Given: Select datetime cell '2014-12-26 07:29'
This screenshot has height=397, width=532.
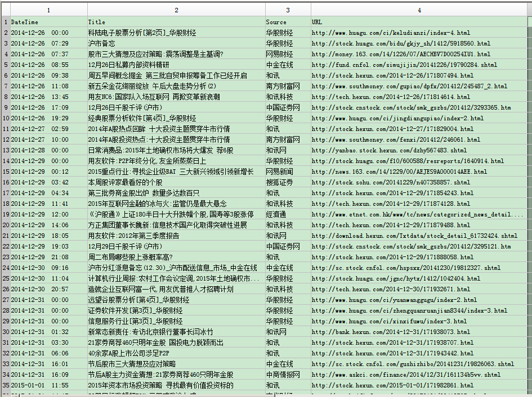Looking at the screenshot, I should point(49,43).
